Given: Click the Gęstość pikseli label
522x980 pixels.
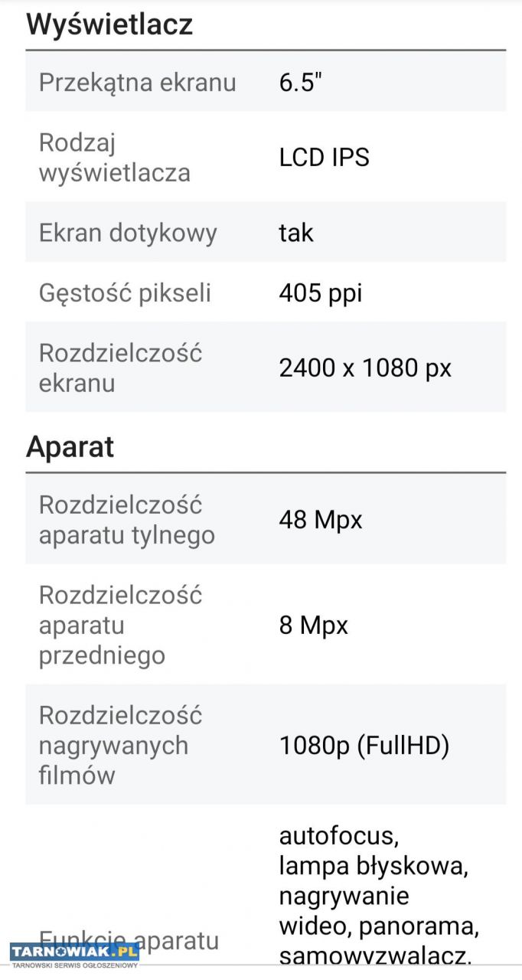Looking at the screenshot, I should (125, 292).
